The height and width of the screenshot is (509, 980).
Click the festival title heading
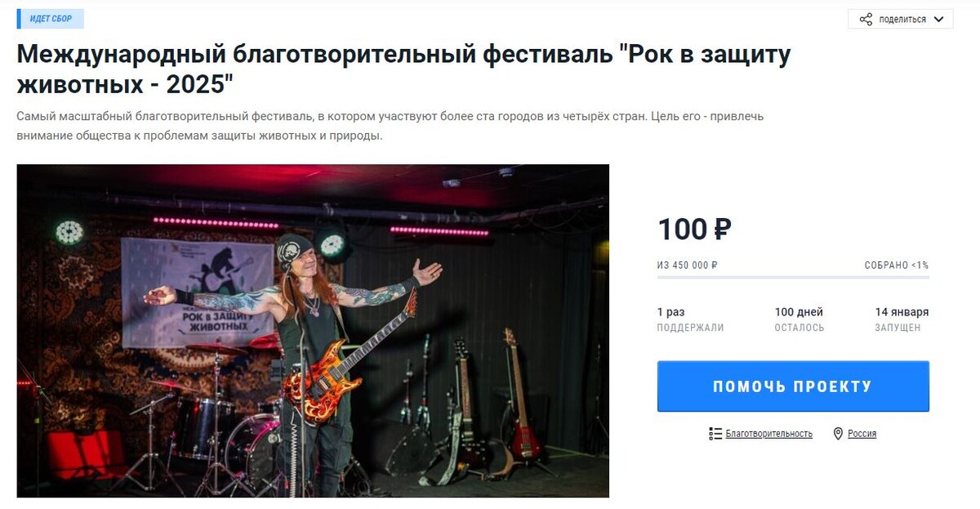coord(403,69)
